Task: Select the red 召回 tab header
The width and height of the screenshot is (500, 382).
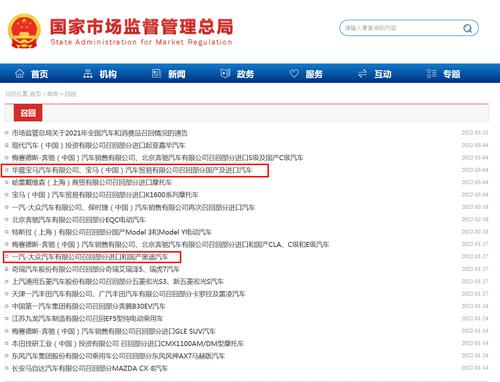Action: [28, 113]
